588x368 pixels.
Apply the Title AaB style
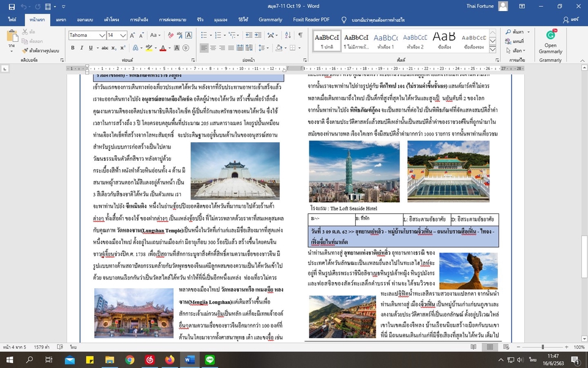pos(444,40)
